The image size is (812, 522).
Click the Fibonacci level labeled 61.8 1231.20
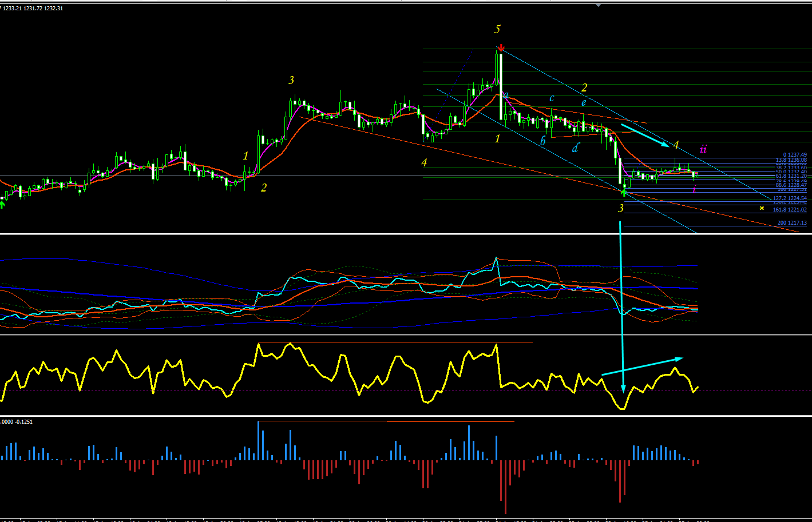(791, 176)
